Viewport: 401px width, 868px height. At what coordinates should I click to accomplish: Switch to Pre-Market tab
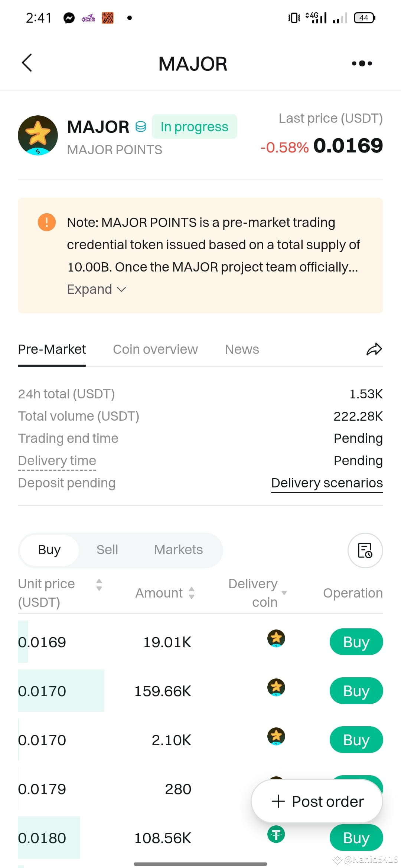pos(52,349)
